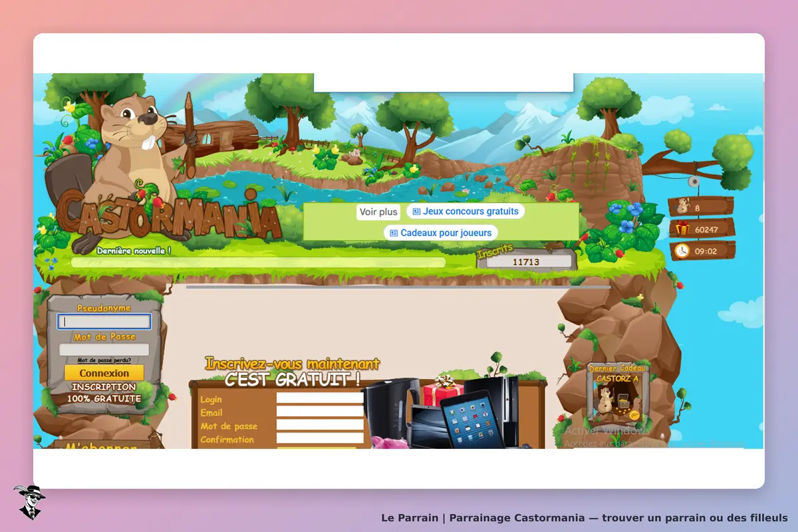Click the news icon beside Jeux concours gratuits
The width and height of the screenshot is (798, 532).
click(x=416, y=211)
